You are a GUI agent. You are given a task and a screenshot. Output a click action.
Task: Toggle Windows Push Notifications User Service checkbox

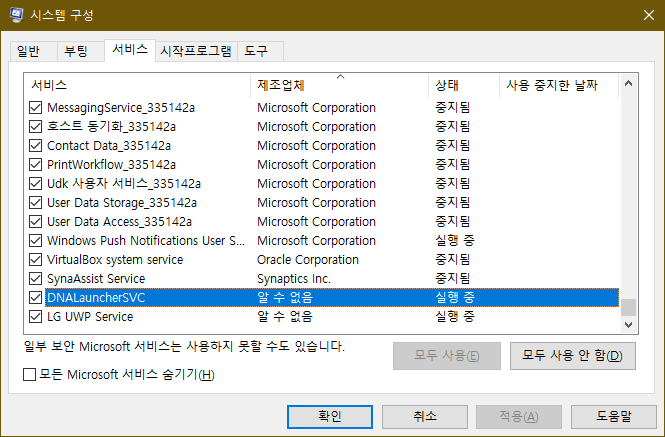pos(36,241)
